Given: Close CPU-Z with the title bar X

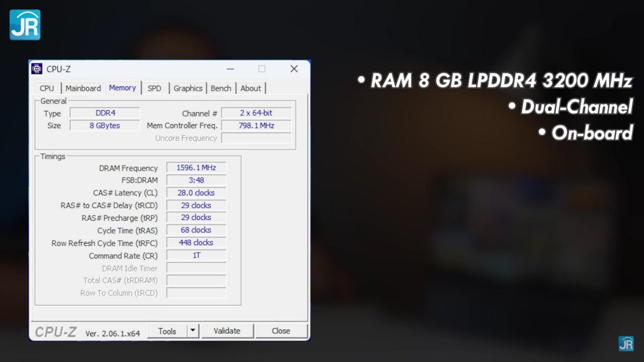Looking at the screenshot, I should pyautogui.click(x=294, y=69).
